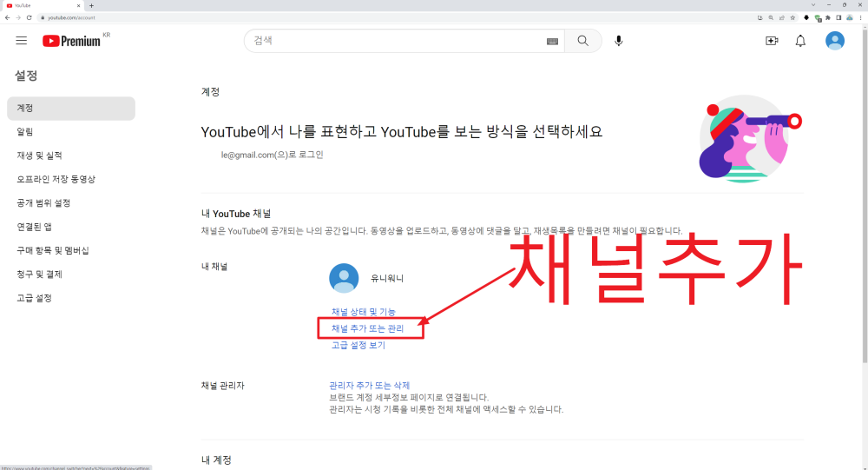Viewport: 868px width, 470px height.
Task: Click the 내 계정 heading
Action: [x=216, y=460]
